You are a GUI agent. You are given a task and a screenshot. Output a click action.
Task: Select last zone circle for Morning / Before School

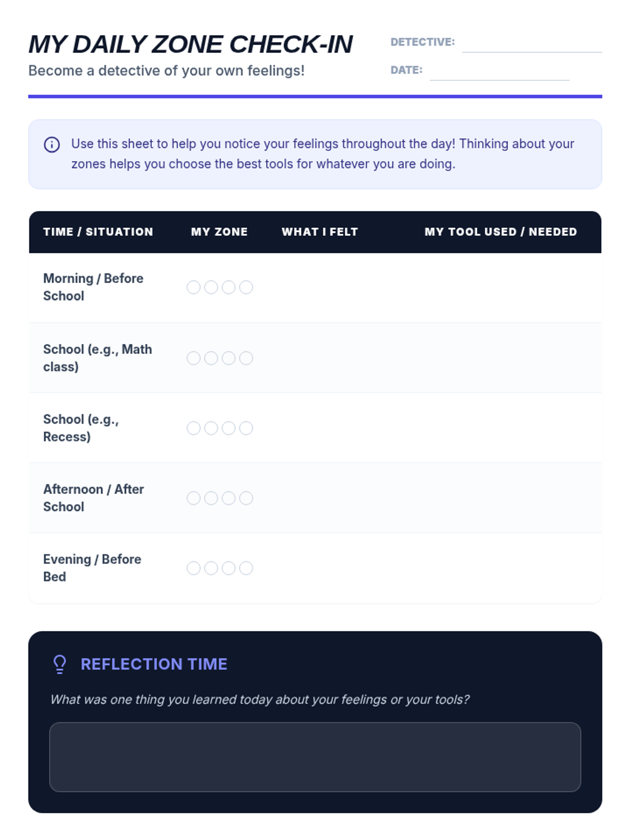[246, 287]
